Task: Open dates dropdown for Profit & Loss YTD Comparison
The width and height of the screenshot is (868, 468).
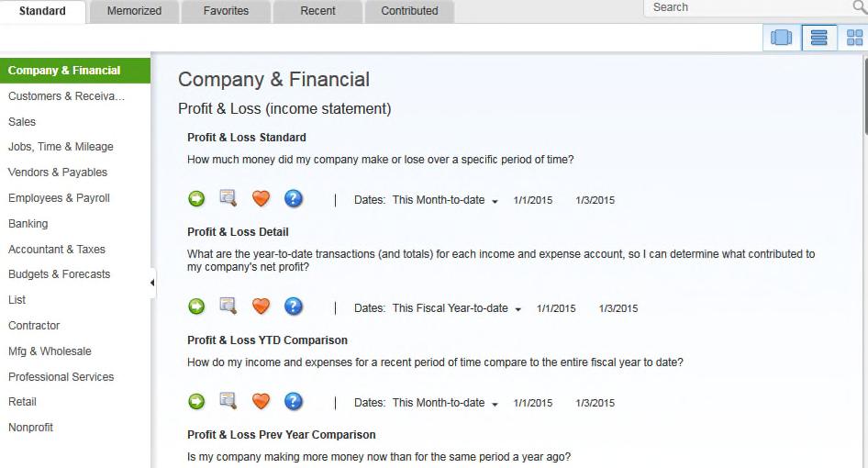Action: pyautogui.click(x=445, y=403)
